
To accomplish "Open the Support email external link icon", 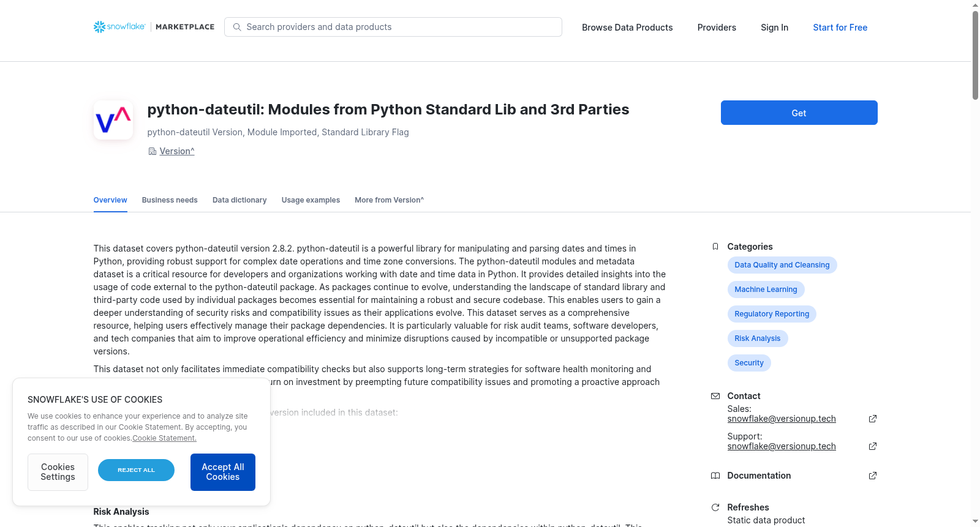I will tap(873, 446).
